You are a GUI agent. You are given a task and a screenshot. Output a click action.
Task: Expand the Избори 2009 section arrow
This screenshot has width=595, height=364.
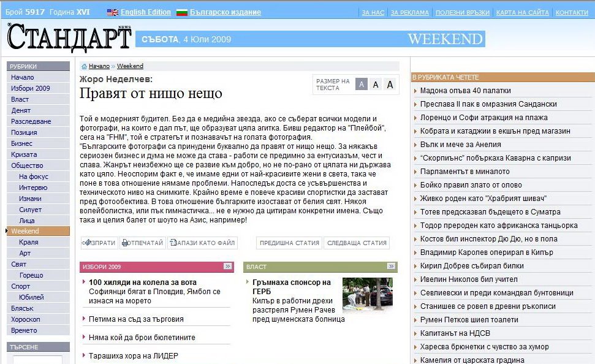228,267
